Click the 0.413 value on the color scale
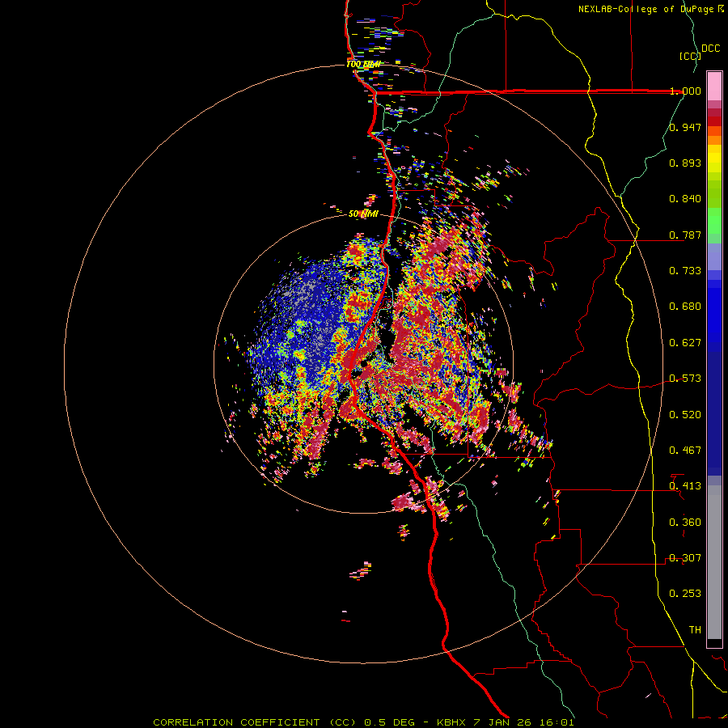 pos(685,486)
